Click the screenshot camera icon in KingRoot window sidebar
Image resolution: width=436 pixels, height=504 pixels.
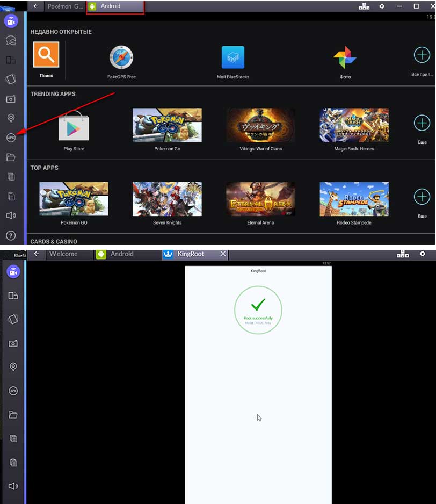pyautogui.click(x=13, y=343)
